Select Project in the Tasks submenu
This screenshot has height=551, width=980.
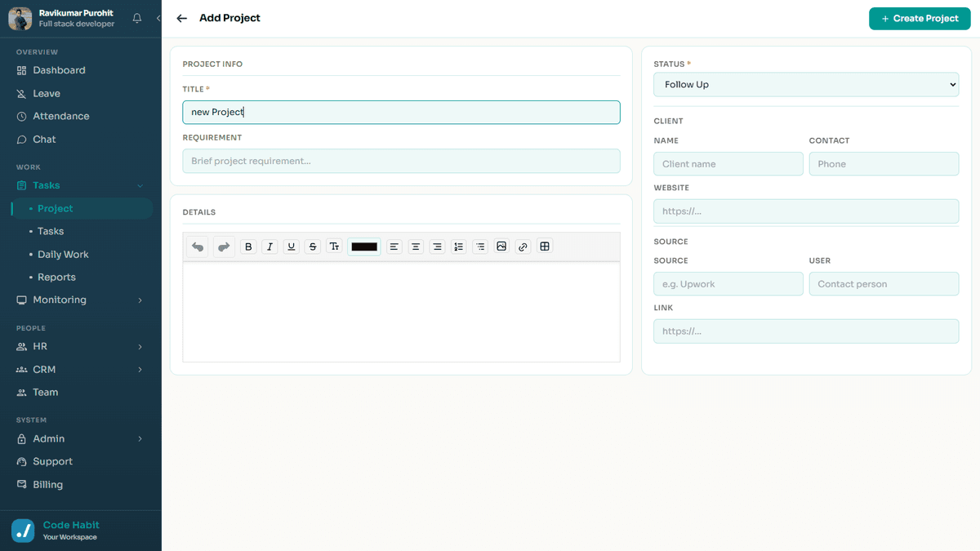[x=82, y=208]
